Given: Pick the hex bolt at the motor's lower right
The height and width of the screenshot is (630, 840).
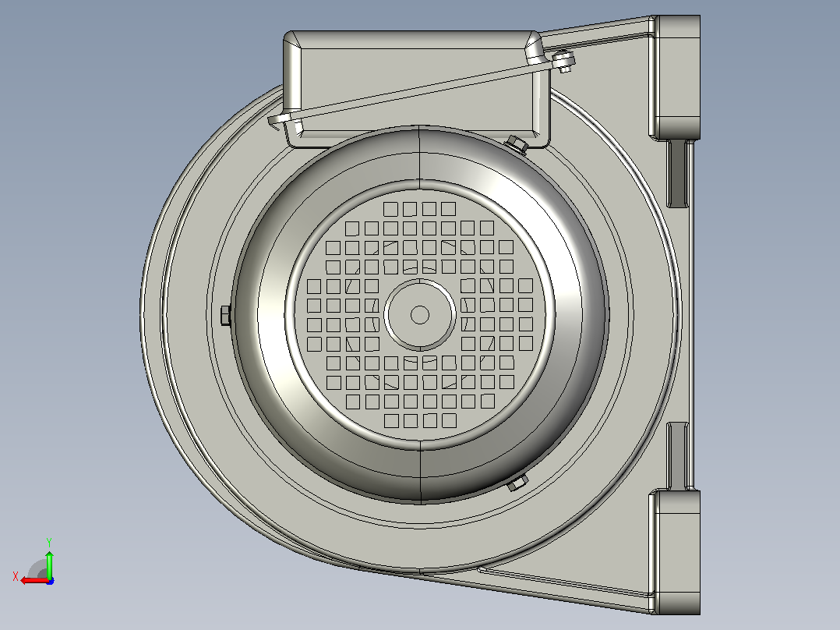Looking at the screenshot, I should click(x=517, y=483).
